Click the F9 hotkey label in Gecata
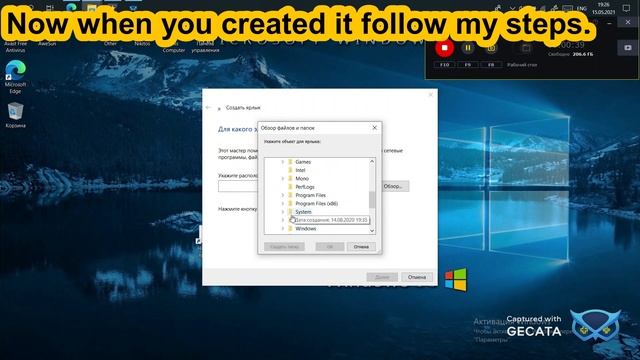Viewport: 640px width, 360px height. [x=468, y=64]
